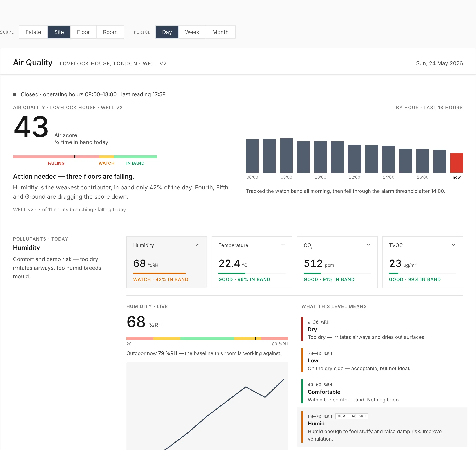Viewport: 476px width, 450px height.
Task: Click the date Sun, 24 May 2026
Action: click(439, 63)
